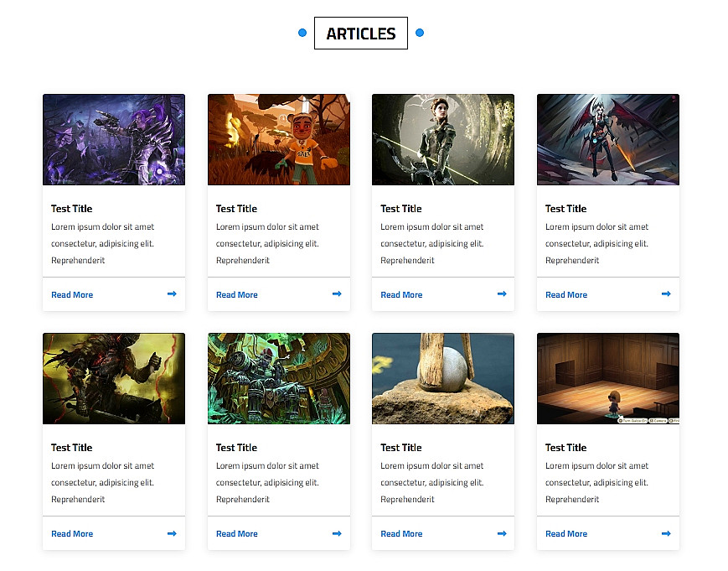This screenshot has height=571, width=728.
Task: Open the purple sci-fi gunner thumbnail
Action: click(x=114, y=139)
